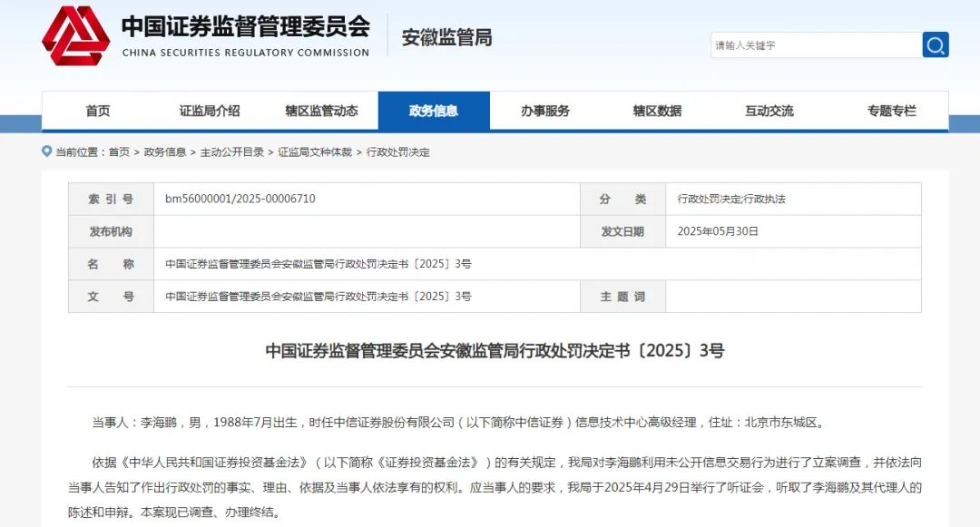Viewport: 980px width, 527px height.
Task: Click the CSRC red logo emblem
Action: (x=75, y=35)
